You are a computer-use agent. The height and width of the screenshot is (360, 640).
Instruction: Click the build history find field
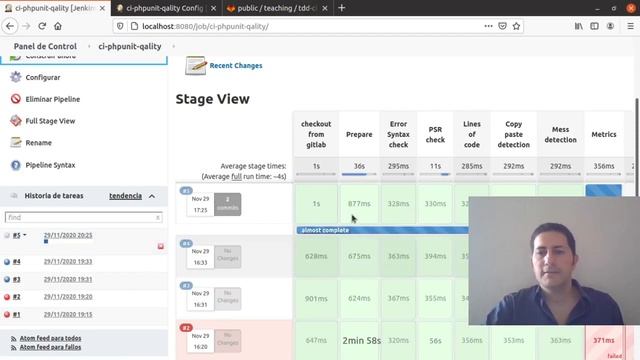pyautogui.click(x=83, y=218)
